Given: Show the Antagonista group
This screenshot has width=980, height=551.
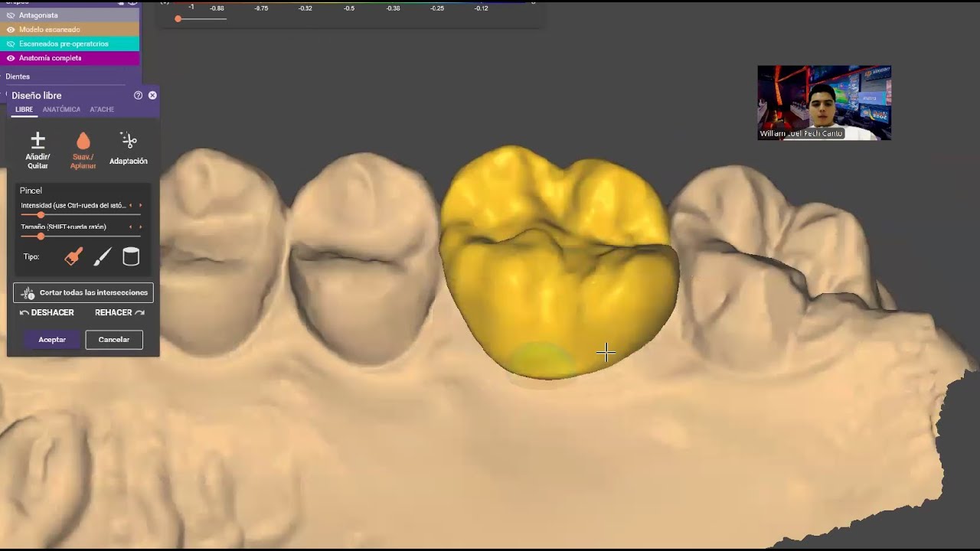Looking at the screenshot, I should click(x=11, y=15).
